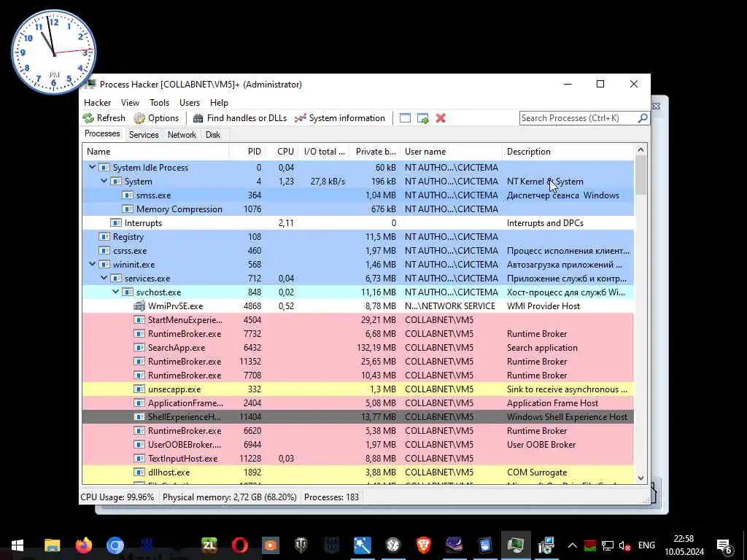Click CPU Usage in the status bar

(117, 497)
